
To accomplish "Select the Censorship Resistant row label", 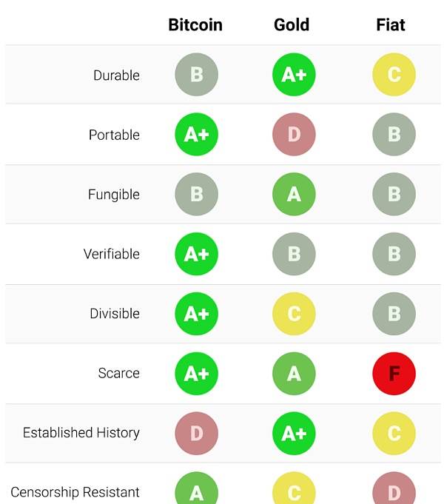I will tap(75, 492).
